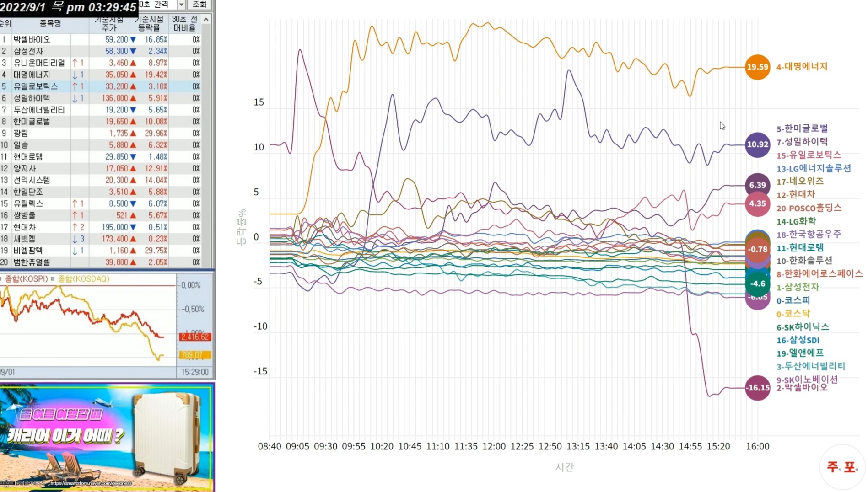The width and height of the screenshot is (868, 492).
Task: Toggle 3-두산에너빌리티 series label
Action: point(811,366)
